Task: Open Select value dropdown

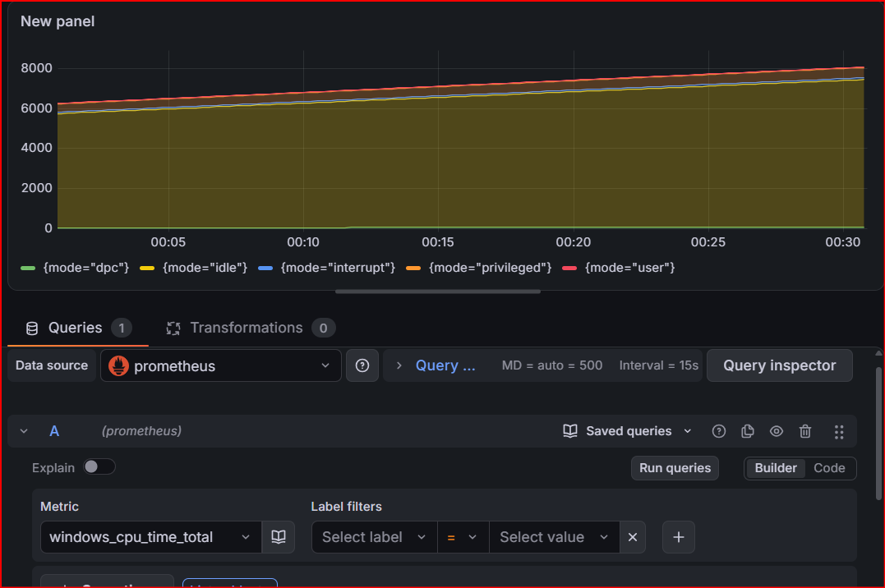Action: pyautogui.click(x=554, y=537)
